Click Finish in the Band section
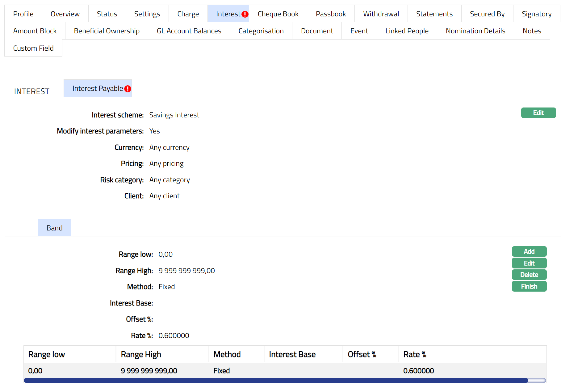Viewport: 561px width, 392px height. tap(529, 286)
